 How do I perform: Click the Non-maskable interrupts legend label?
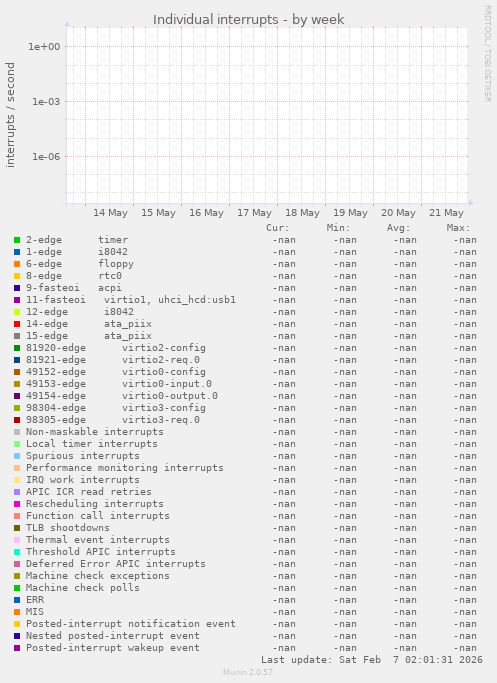[95, 432]
